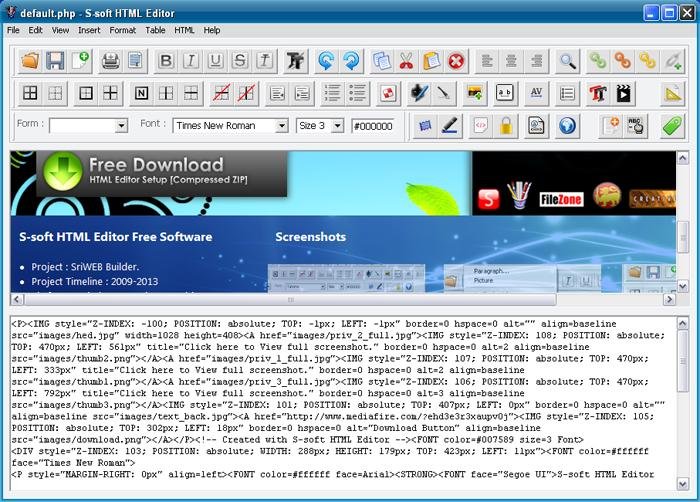Preview in browser with the globe icon
Viewport: 700px width, 502px height.
[x=567, y=126]
